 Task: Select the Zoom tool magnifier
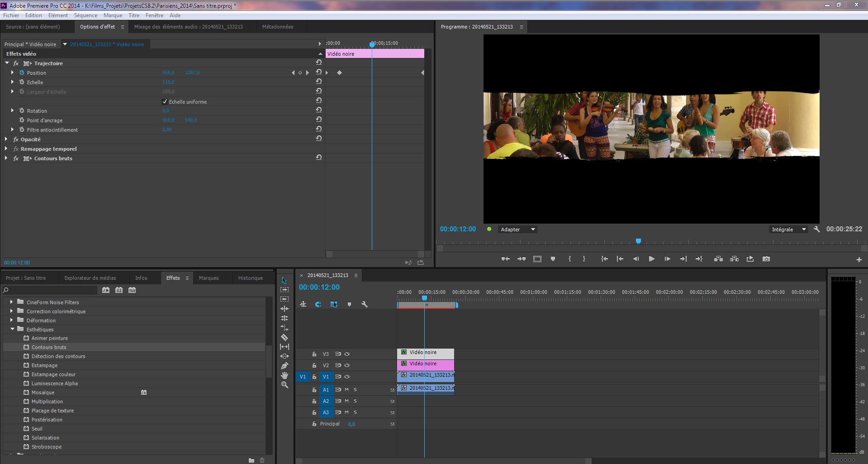tap(285, 385)
